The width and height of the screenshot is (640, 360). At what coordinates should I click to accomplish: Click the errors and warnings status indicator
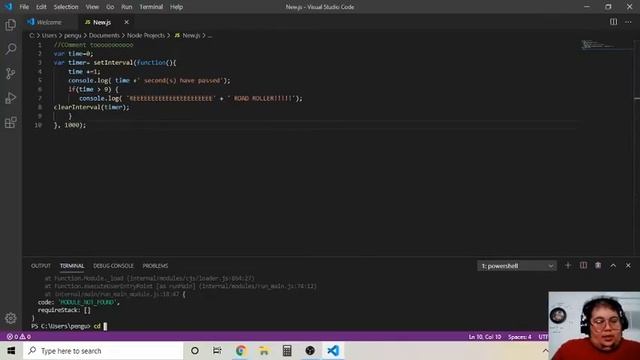point(19,337)
